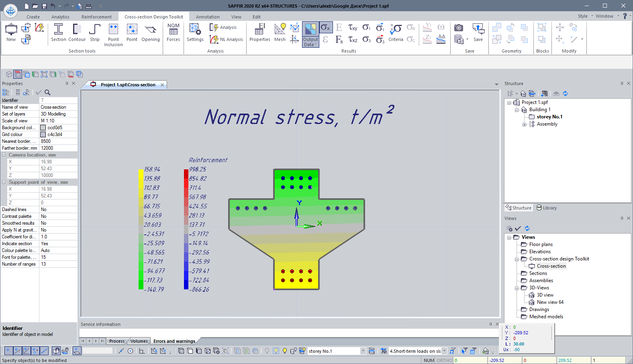
Task: Open the Errors and warnings tab
Action: (174, 341)
